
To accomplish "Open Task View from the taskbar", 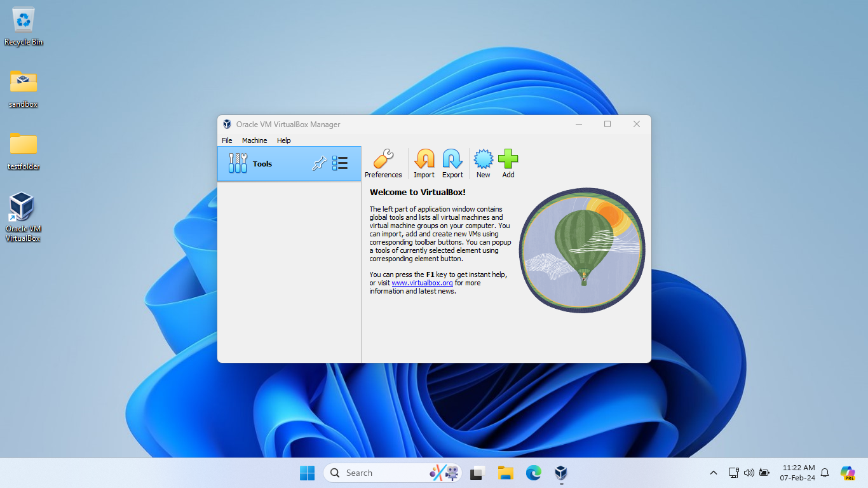I will (x=478, y=473).
